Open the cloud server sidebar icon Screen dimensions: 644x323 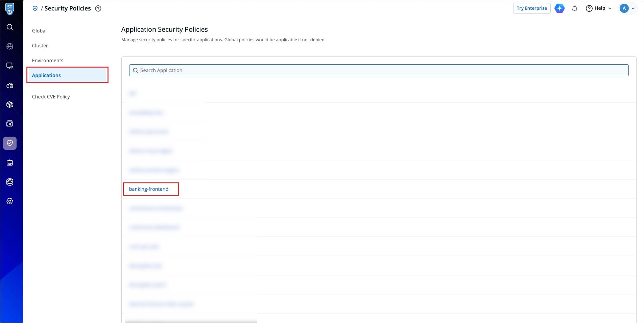(10, 86)
